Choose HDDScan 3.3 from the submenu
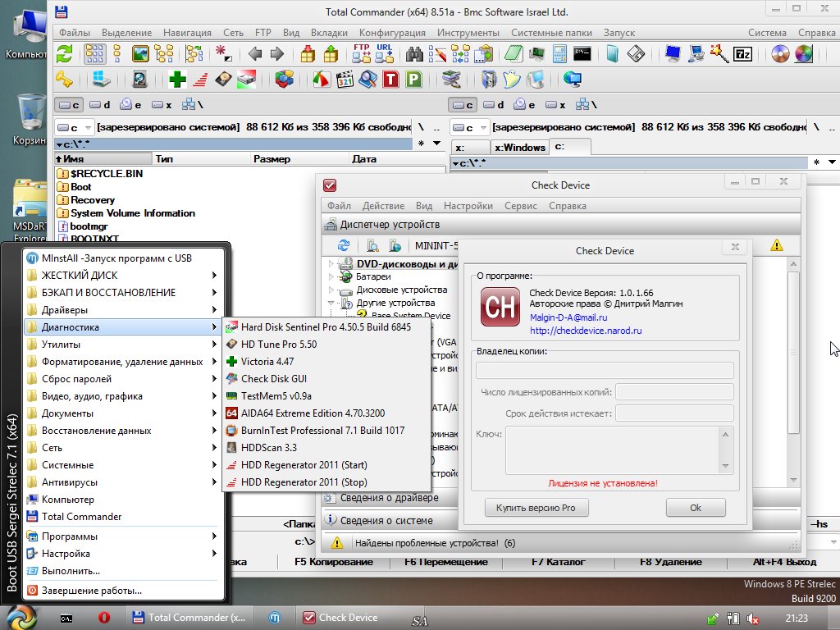This screenshot has height=630, width=840. pyautogui.click(x=326, y=448)
